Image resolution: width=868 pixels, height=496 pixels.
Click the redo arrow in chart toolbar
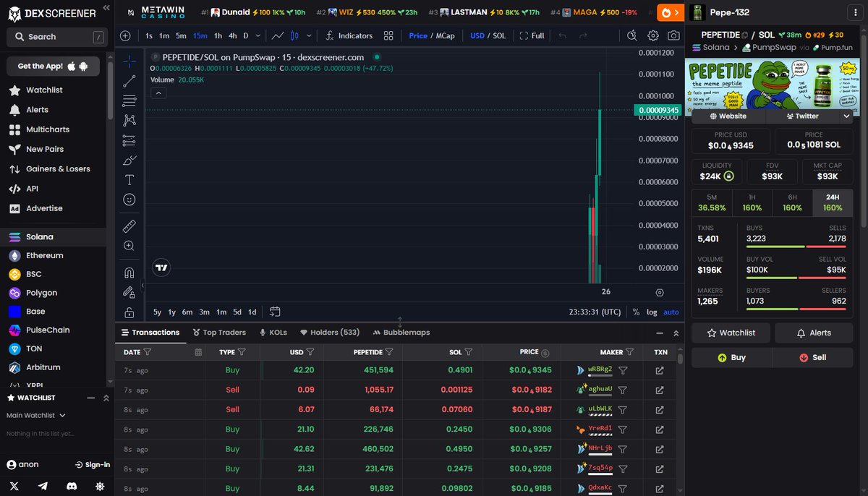click(583, 35)
